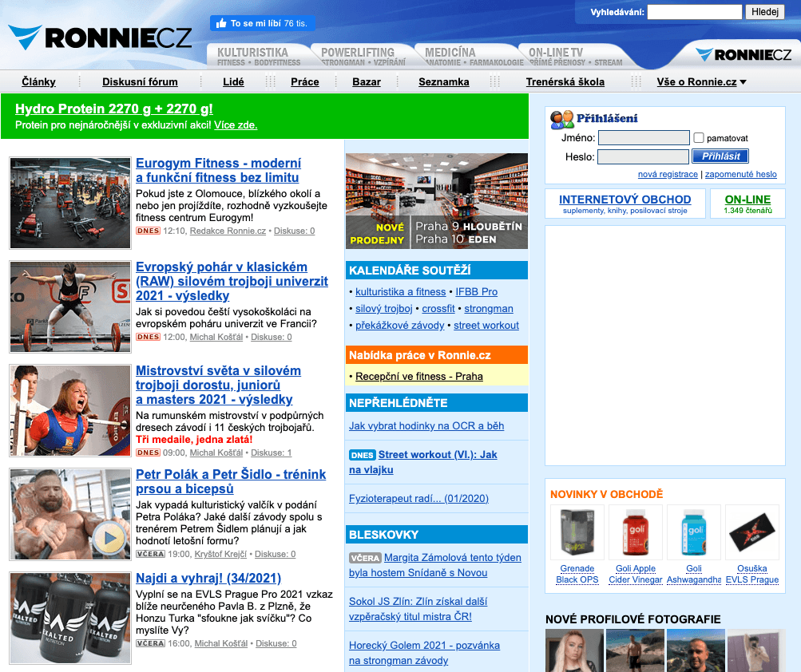Open Sokol JS Zlín news link
Image resolution: width=801 pixels, height=672 pixels.
coord(418,609)
